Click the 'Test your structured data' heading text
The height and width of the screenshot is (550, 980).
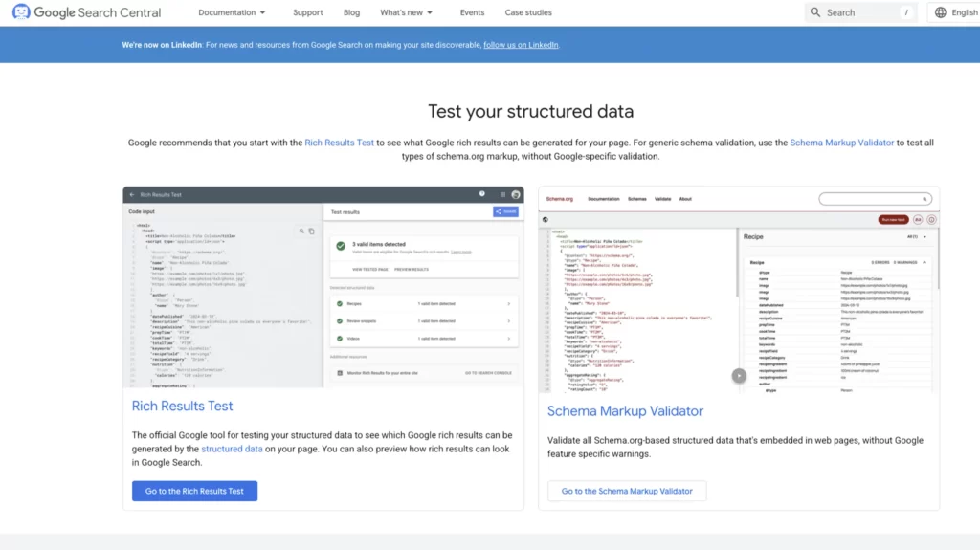[x=530, y=111]
